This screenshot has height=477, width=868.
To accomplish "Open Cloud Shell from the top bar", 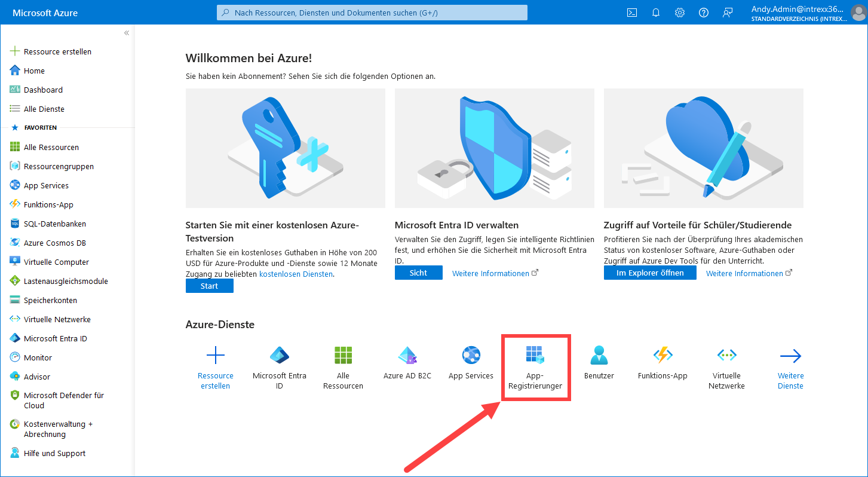I will pyautogui.click(x=632, y=13).
